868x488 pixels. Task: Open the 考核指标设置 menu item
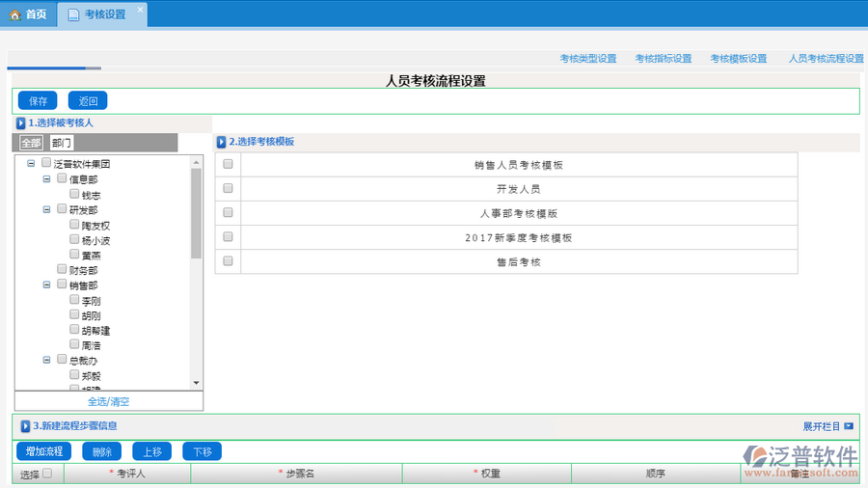coord(663,59)
